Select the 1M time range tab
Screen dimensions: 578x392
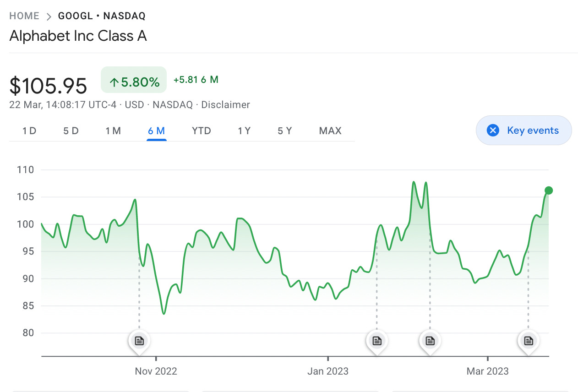(113, 131)
